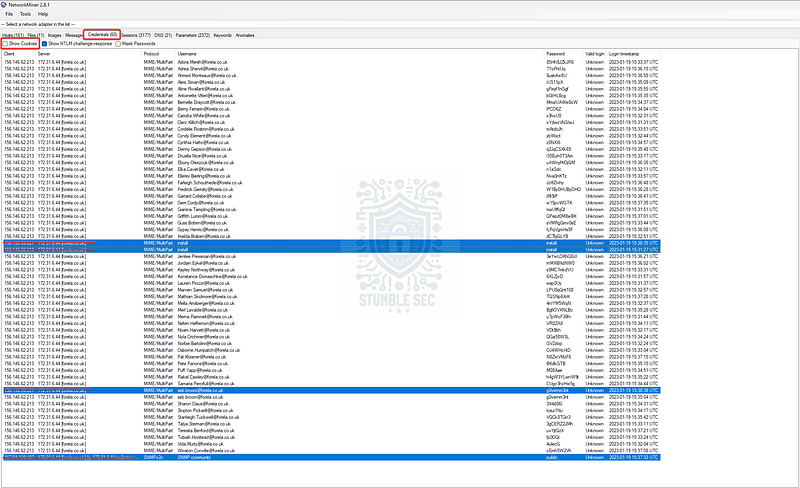This screenshot has width=800, height=488.
Task: Select the Cordelie Rostron@forela.co.uk row
Action: click(331, 129)
